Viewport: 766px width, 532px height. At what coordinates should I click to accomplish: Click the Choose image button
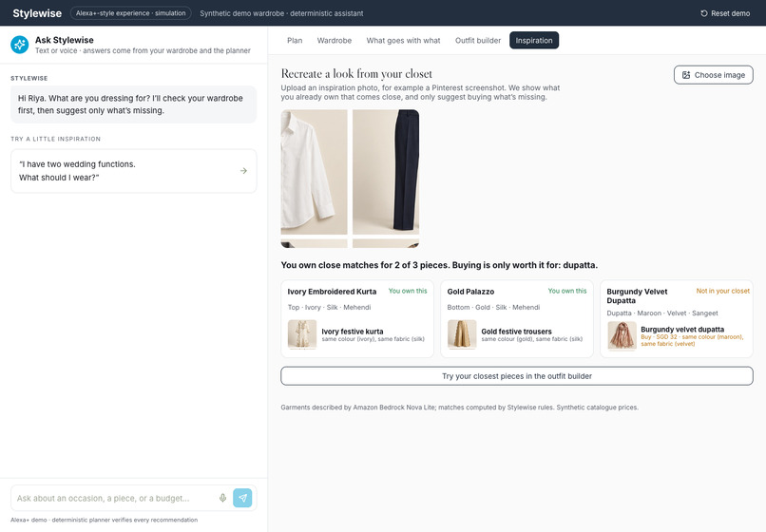tap(713, 75)
